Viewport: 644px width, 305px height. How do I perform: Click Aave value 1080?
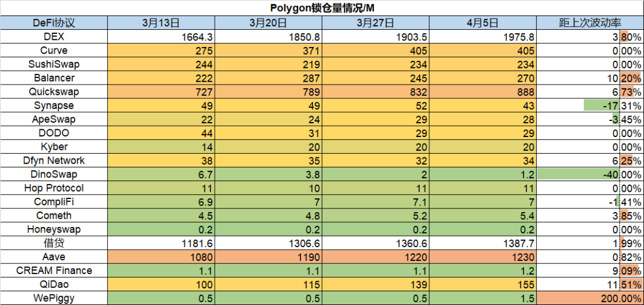coord(161,257)
